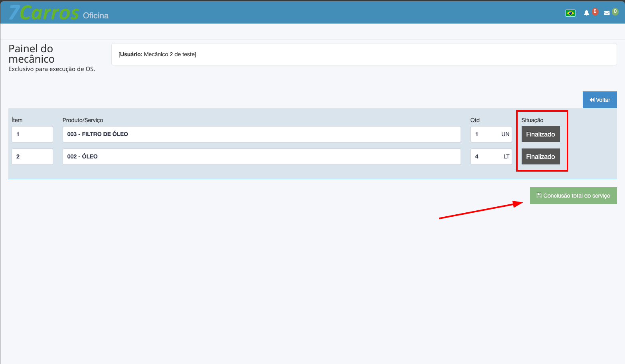The width and height of the screenshot is (625, 364).
Task: Click Exclusivo para execução de OS text
Action: [51, 69]
